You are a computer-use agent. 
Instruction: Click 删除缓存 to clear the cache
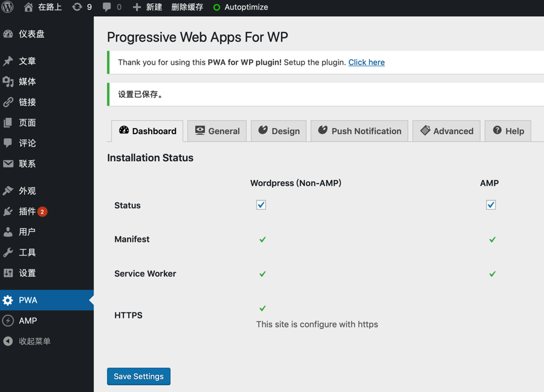click(187, 7)
